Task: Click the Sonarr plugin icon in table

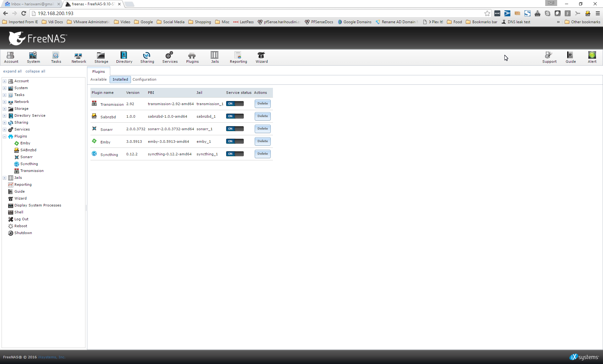Action: click(x=94, y=128)
